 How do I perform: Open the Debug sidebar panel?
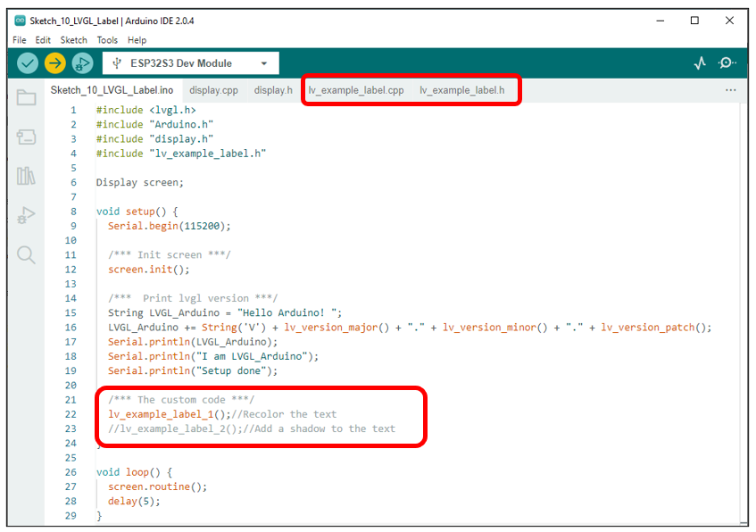(26, 215)
